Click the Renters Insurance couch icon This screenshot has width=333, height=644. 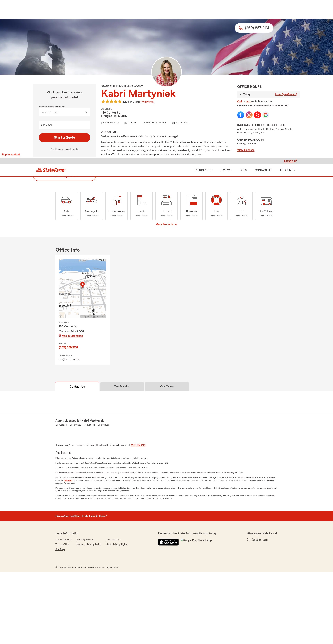[166, 200]
